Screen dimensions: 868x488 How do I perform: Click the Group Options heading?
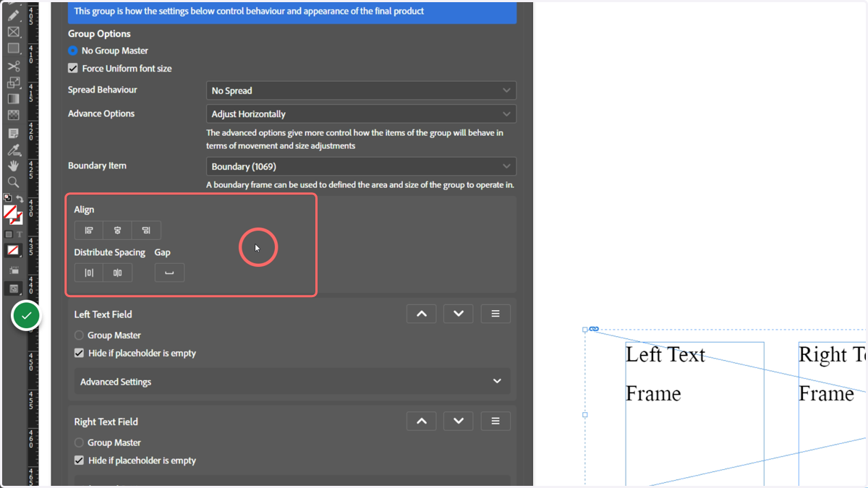[x=99, y=34]
